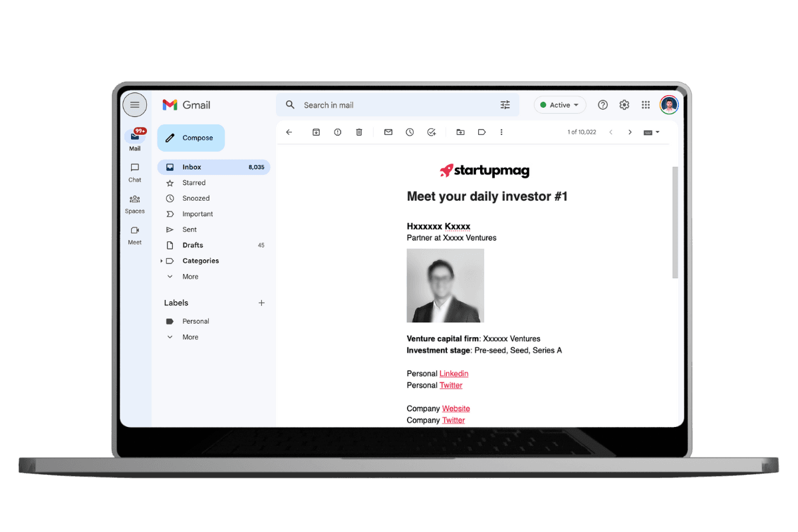Open Gmail settings gear icon
Image resolution: width=798 pixels, height=532 pixels.
[x=624, y=105]
